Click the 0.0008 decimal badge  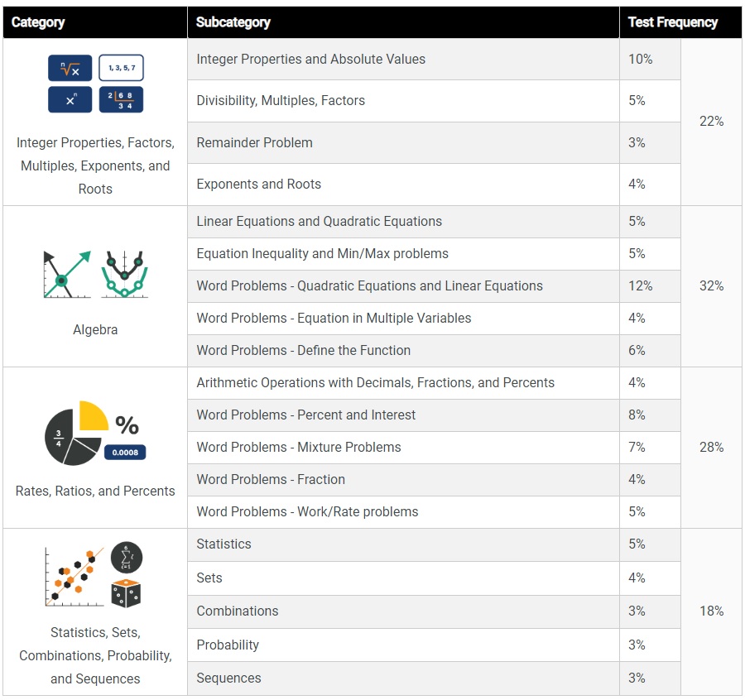click(125, 453)
